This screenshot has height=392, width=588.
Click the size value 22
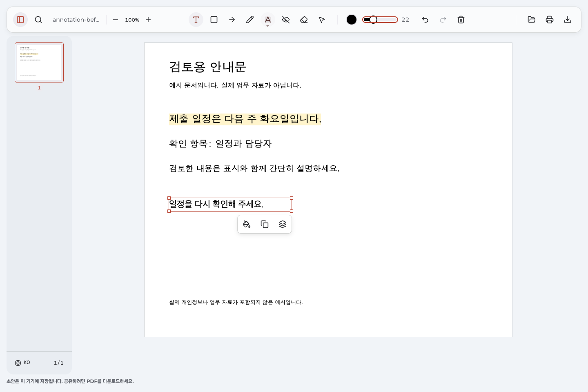tap(405, 20)
